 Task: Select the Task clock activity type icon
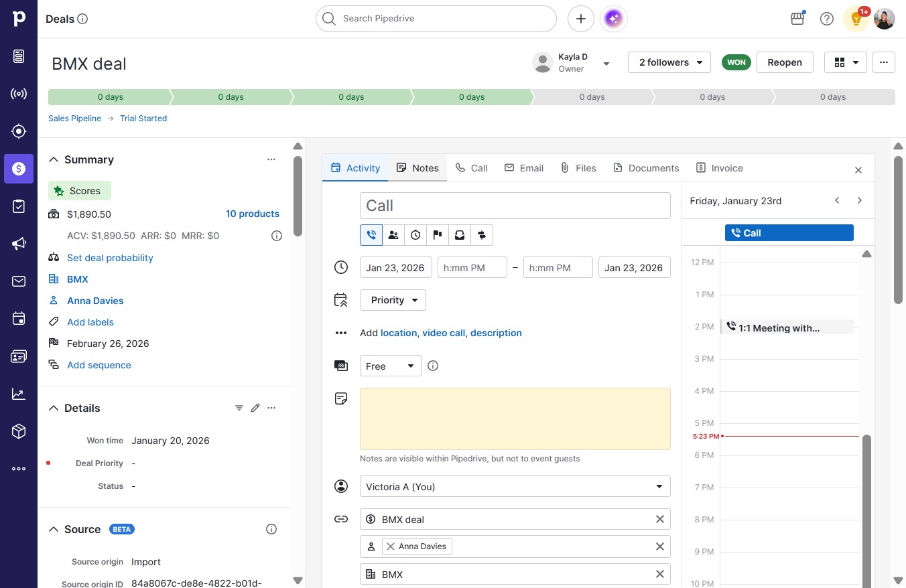point(415,235)
